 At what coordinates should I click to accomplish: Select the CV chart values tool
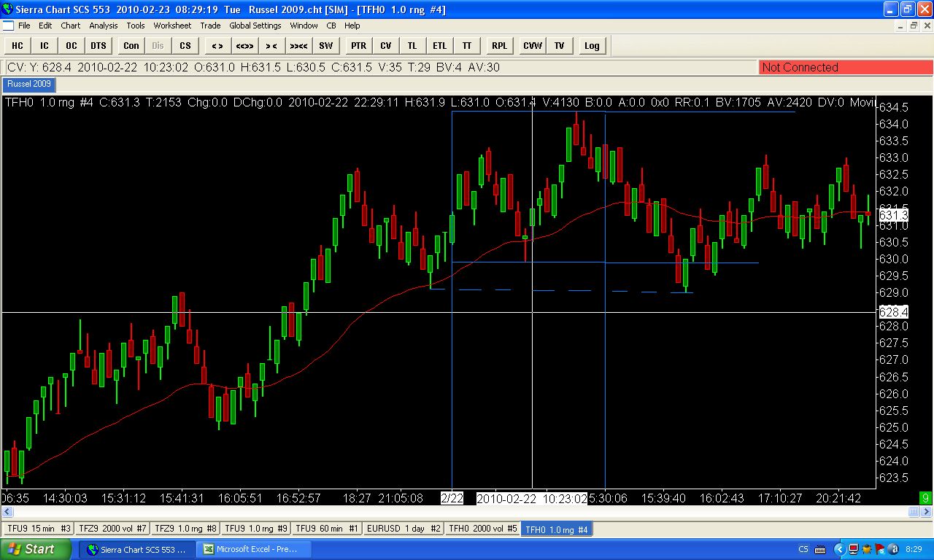point(385,45)
